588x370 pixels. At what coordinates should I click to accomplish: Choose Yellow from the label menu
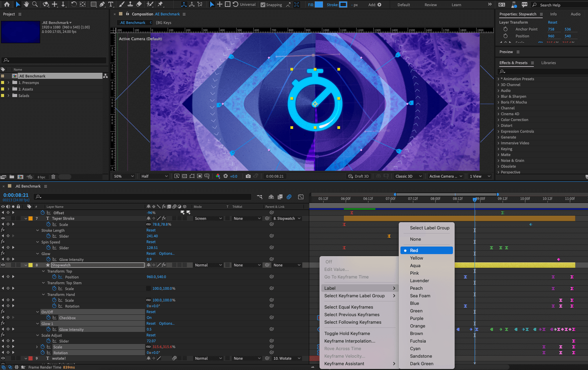pyautogui.click(x=416, y=258)
